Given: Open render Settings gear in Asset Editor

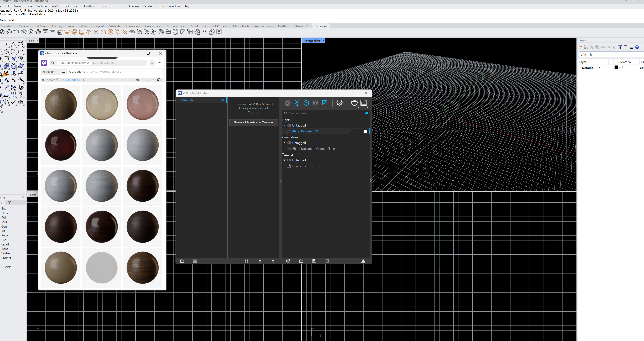Looking at the screenshot, I should tap(340, 103).
